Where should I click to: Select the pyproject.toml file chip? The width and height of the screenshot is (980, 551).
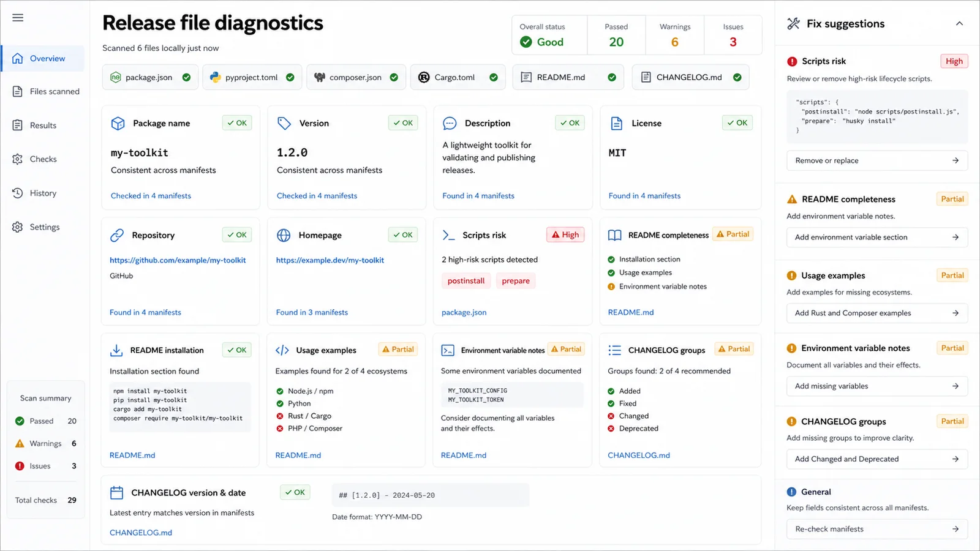[252, 77]
